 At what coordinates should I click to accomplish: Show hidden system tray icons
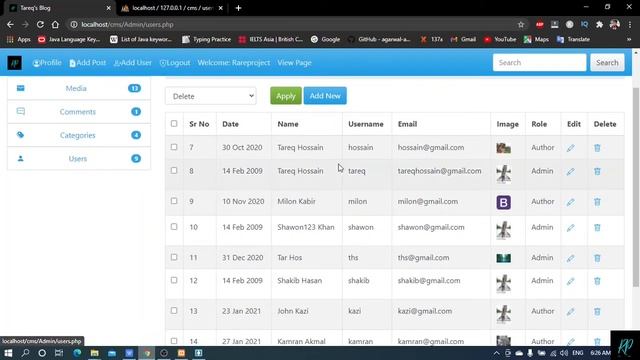coord(496,353)
